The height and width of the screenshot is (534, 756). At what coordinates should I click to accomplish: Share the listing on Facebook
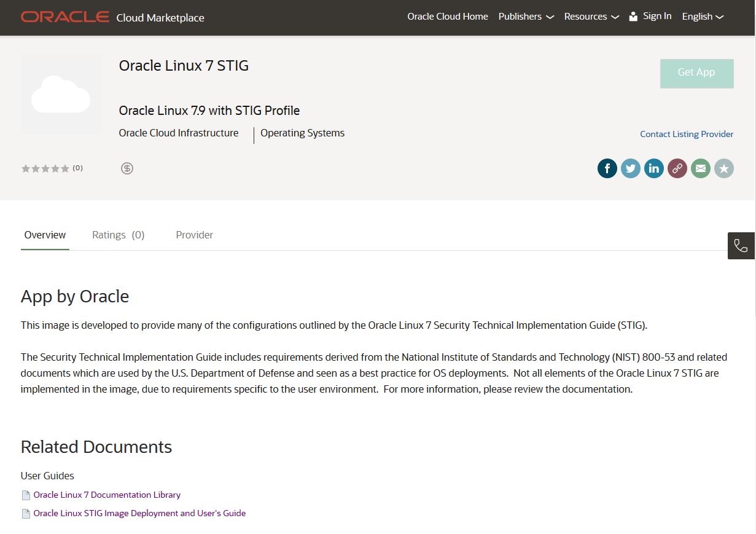coord(607,168)
